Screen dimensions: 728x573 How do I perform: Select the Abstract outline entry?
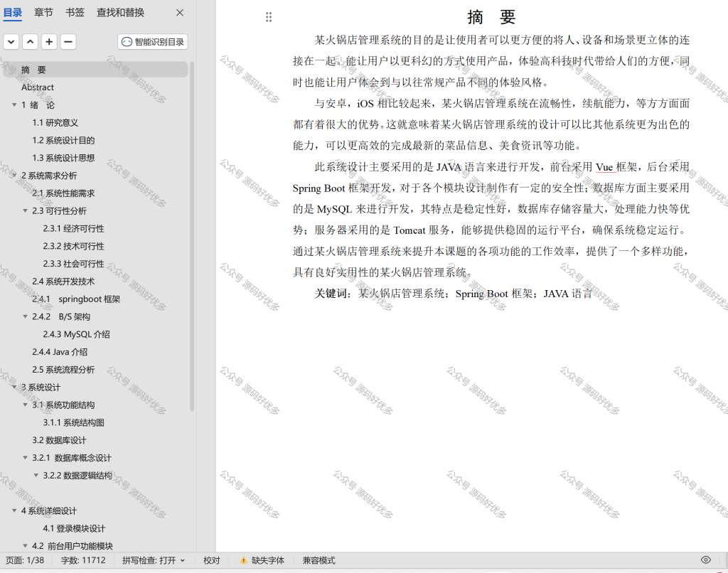38,87
